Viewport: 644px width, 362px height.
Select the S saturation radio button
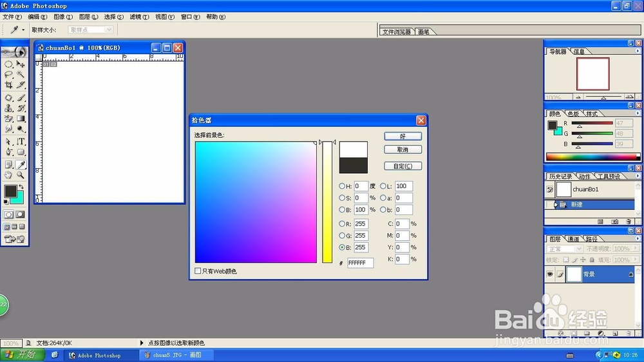[342, 198]
